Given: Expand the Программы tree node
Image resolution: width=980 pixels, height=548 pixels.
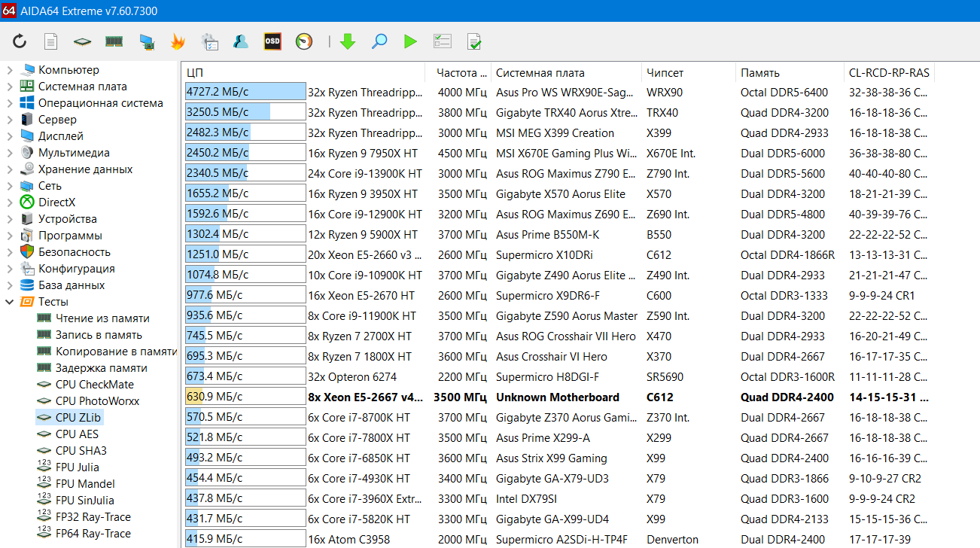Looking at the screenshot, I should [x=9, y=236].
